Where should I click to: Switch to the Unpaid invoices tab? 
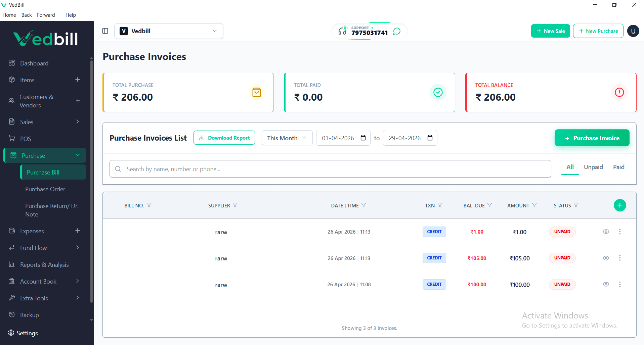click(x=593, y=167)
